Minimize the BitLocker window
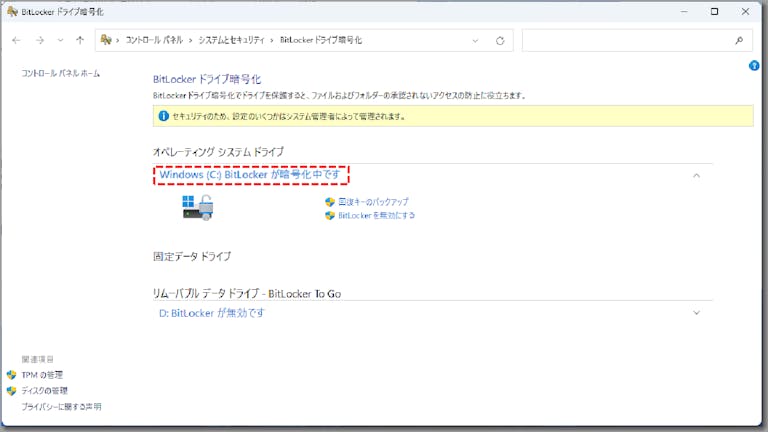The width and height of the screenshot is (768, 432). pos(684,11)
